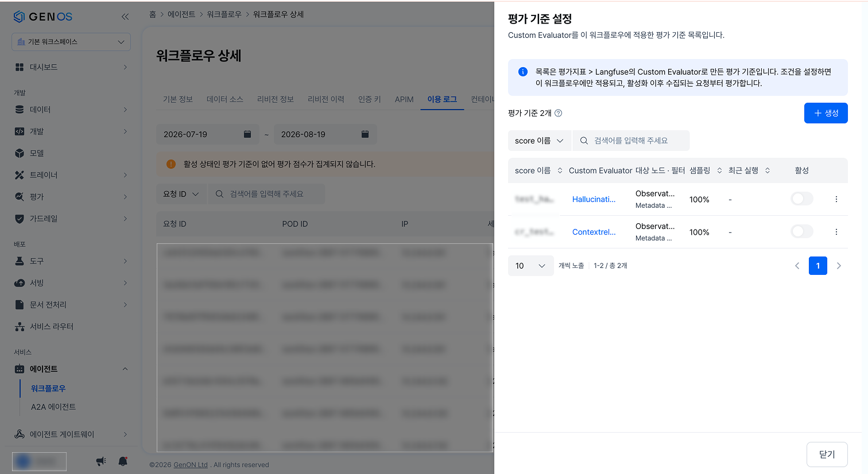Open the 트레이너 tools section
This screenshot has height=474, width=868.
71,175
